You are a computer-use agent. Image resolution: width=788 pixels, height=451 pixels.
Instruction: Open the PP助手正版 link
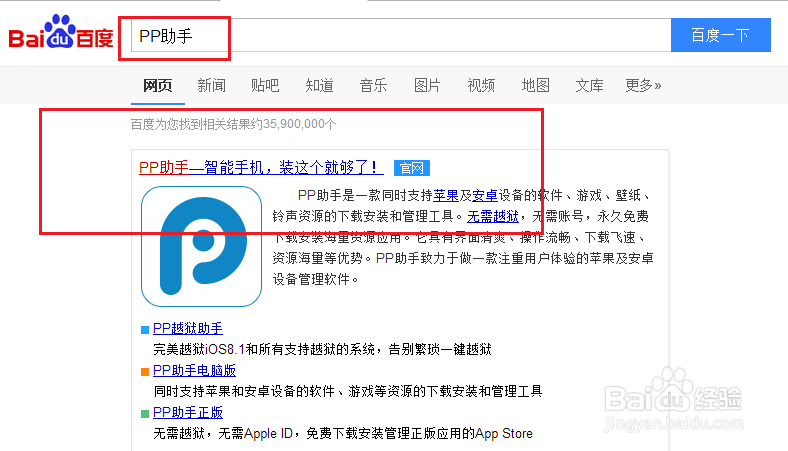point(187,413)
